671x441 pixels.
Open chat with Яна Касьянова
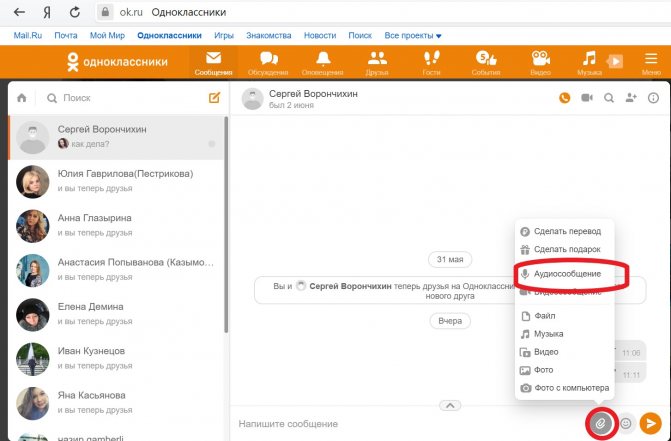pos(116,403)
